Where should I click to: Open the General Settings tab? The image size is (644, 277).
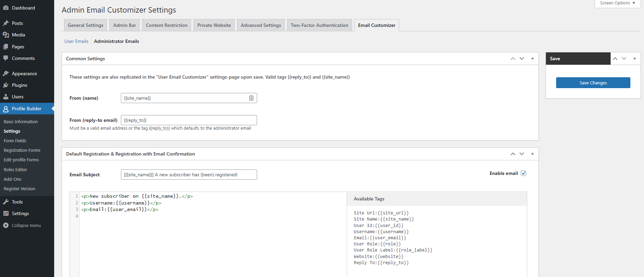coord(85,25)
